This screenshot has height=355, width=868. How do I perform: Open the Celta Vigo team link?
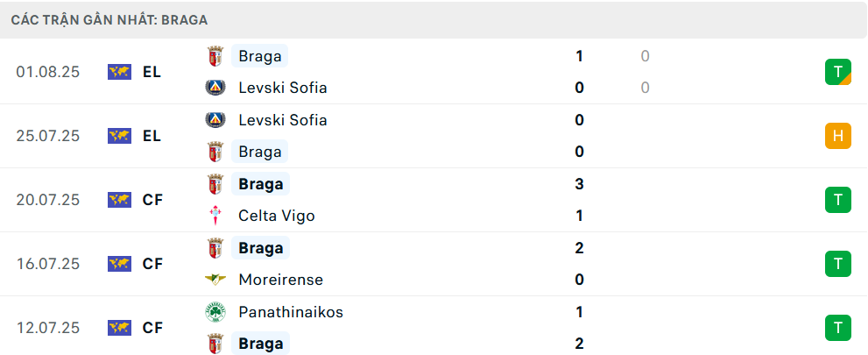[276, 216]
